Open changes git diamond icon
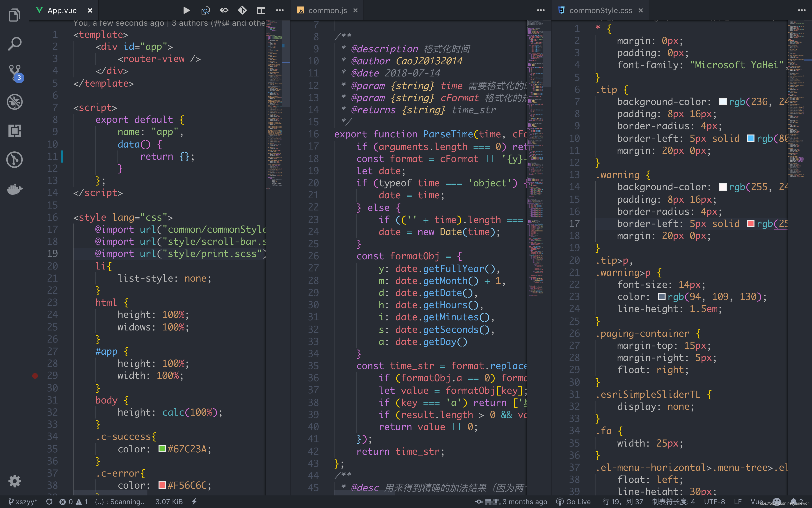The image size is (812, 508). coord(242,10)
